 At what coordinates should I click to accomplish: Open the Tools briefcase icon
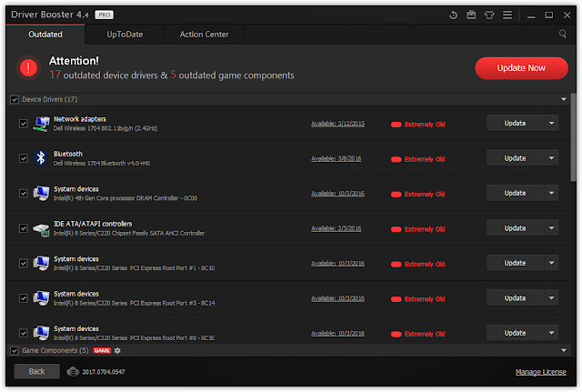point(471,15)
